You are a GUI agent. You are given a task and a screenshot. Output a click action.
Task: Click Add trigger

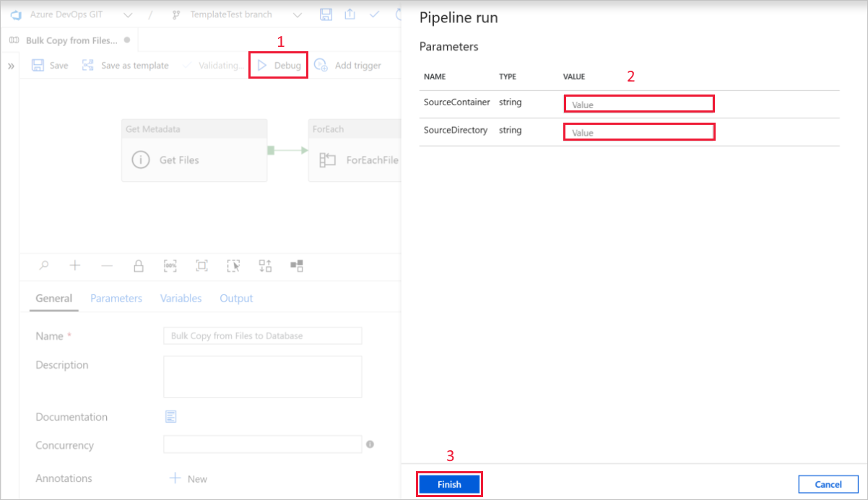pos(347,66)
